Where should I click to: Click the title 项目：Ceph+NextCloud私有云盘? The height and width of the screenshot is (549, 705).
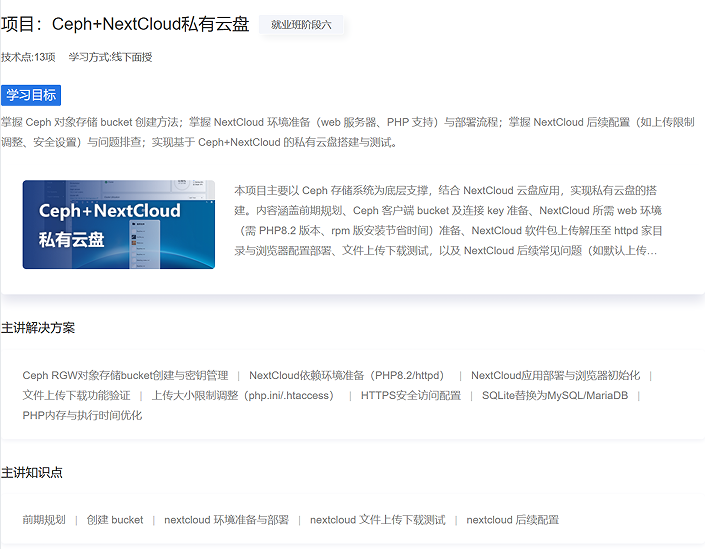125,24
